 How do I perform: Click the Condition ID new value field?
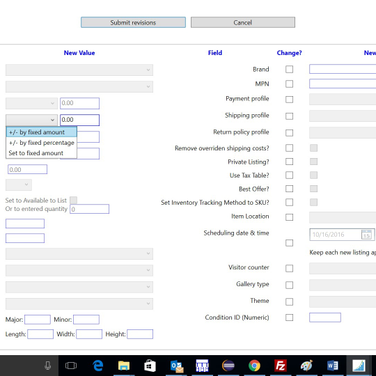[325, 317]
